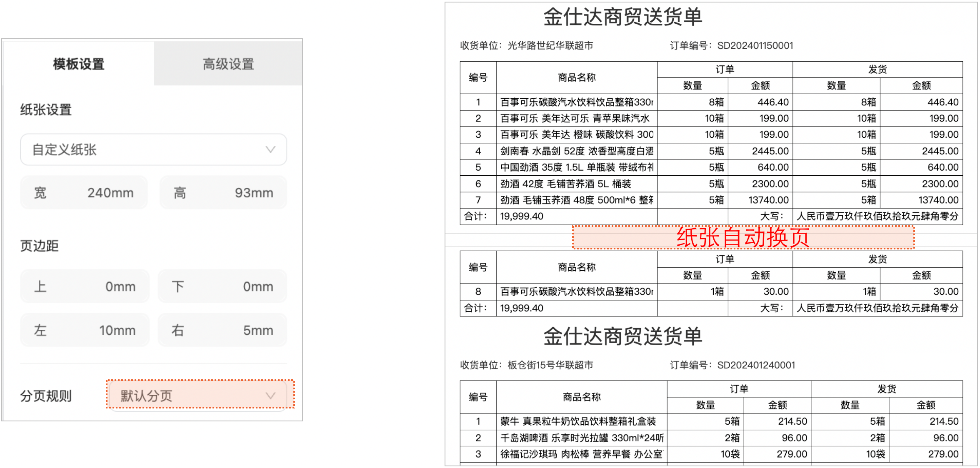Image resolution: width=980 pixels, height=468 pixels.
Task: Click the 页边距 section label
Action: point(40,246)
